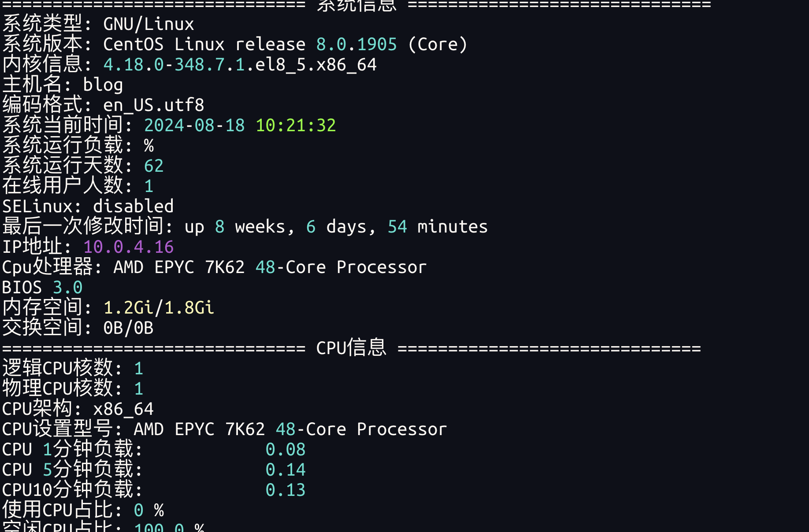Click the system time 10:21:32

click(x=296, y=126)
